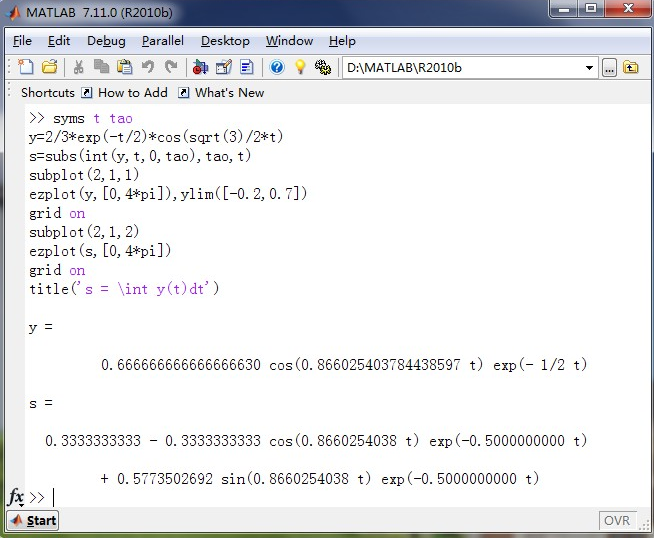Click the MATLAB logo in title bar
Image resolution: width=654 pixels, height=538 pixels.
pyautogui.click(x=13, y=13)
